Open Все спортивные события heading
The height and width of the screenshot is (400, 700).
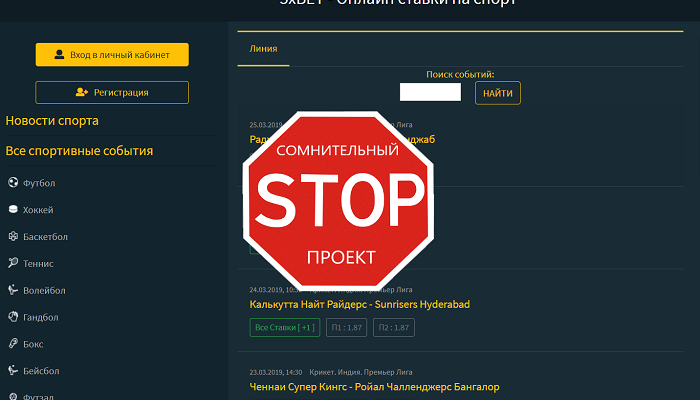click(x=79, y=151)
